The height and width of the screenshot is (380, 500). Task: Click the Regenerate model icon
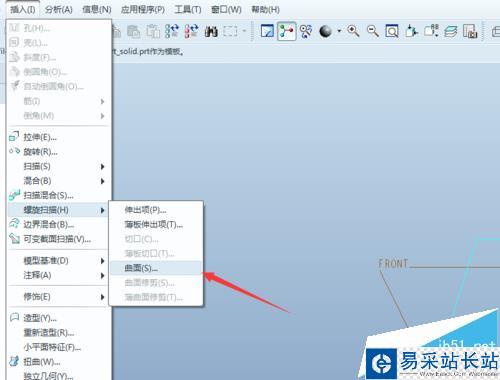[172, 31]
